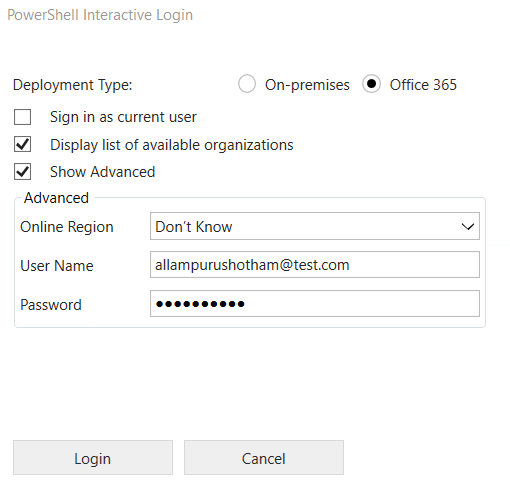Click the Online Region chevron arrow
The width and height of the screenshot is (510, 489).
click(468, 227)
